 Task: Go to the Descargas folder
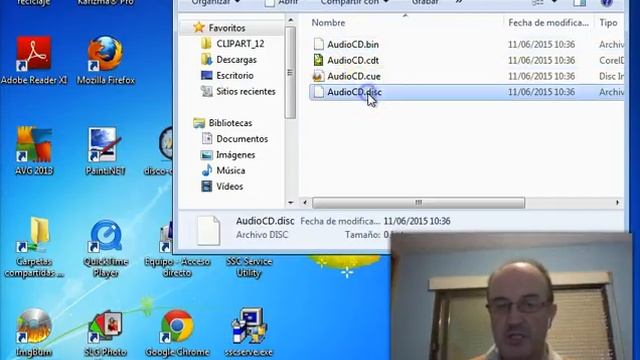(x=236, y=60)
